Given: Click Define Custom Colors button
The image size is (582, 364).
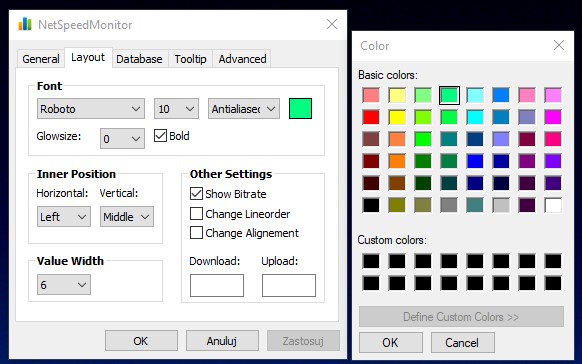Looking at the screenshot, I should (x=461, y=317).
